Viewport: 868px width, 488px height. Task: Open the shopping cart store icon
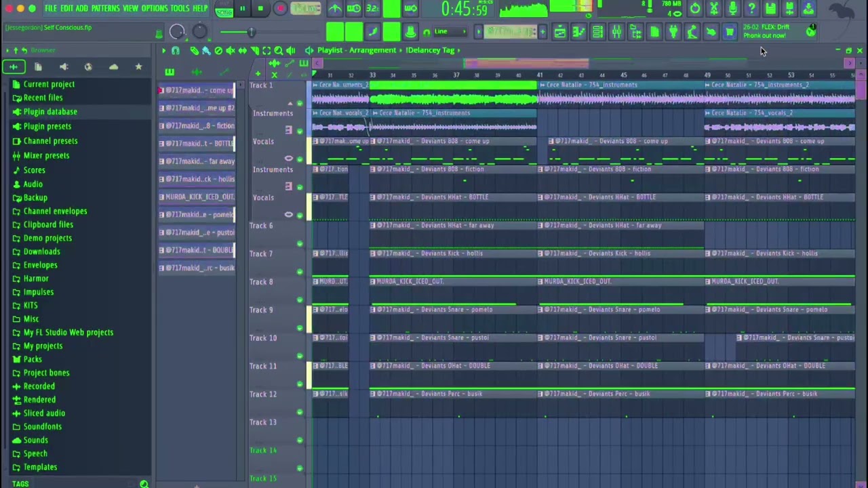(x=730, y=32)
